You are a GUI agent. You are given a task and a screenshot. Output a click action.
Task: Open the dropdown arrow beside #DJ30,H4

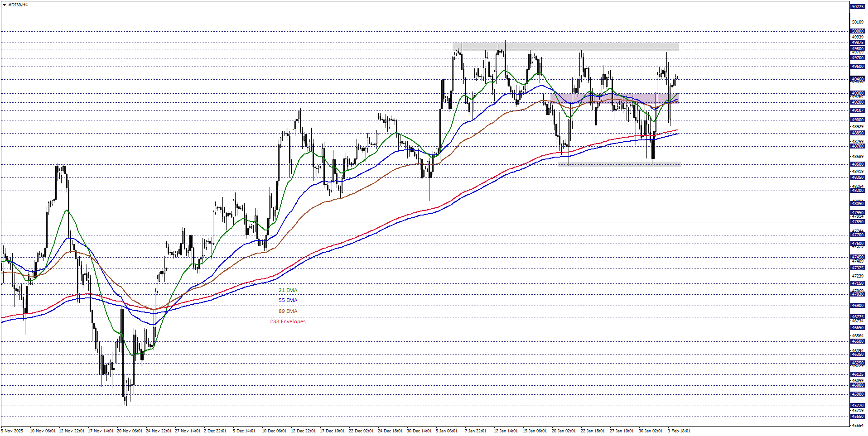[x=4, y=5]
